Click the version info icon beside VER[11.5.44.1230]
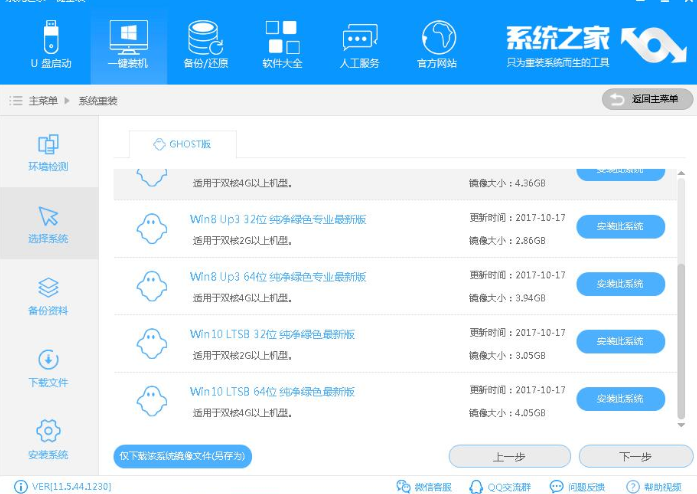 (20, 486)
